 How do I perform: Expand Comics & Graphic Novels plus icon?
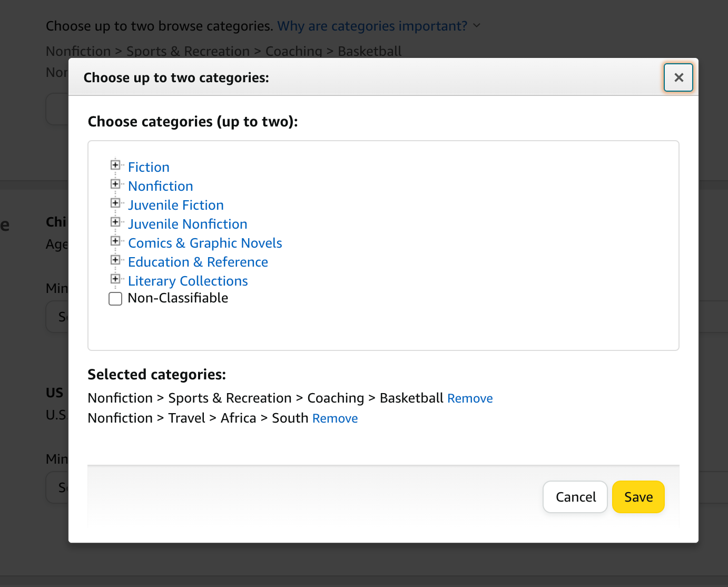pos(115,241)
